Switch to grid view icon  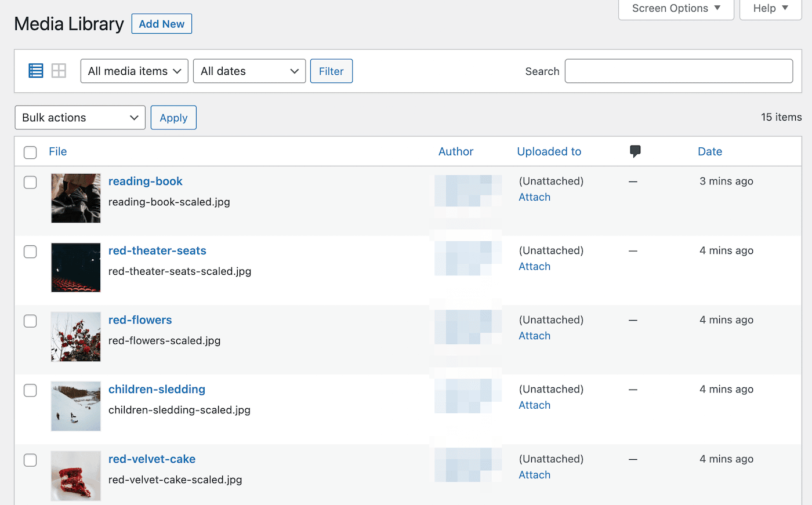pos(59,71)
